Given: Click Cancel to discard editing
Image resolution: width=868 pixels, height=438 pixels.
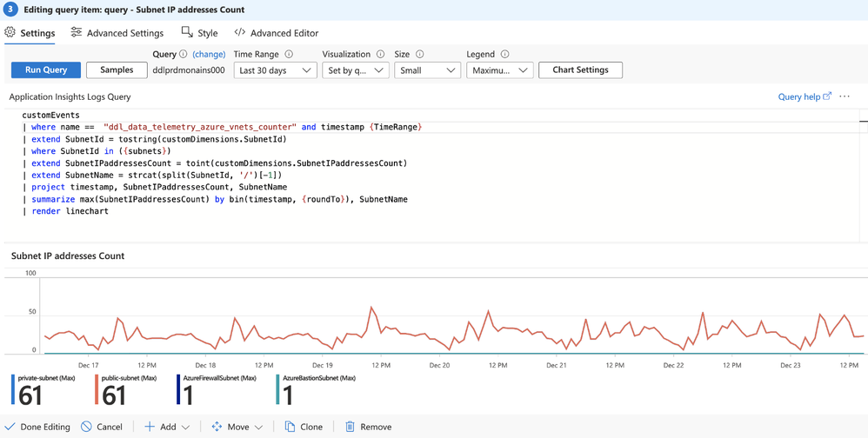Looking at the screenshot, I should click(x=101, y=427).
